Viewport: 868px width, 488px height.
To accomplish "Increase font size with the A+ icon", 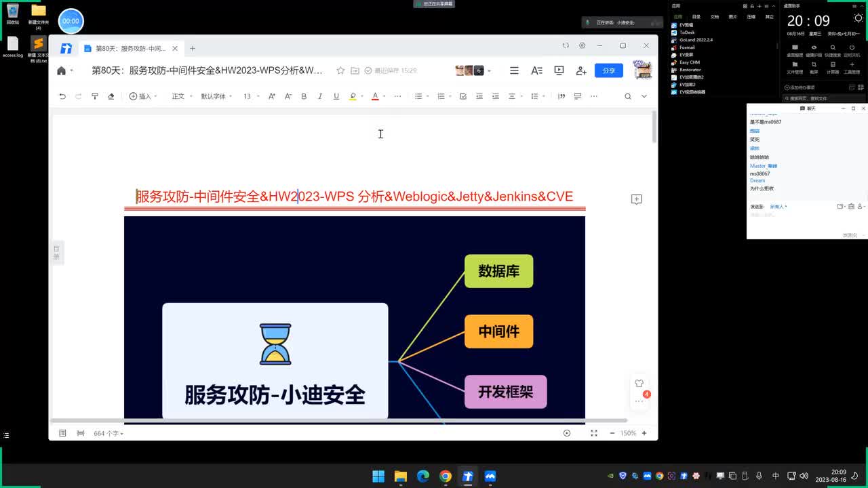I will pos(271,96).
